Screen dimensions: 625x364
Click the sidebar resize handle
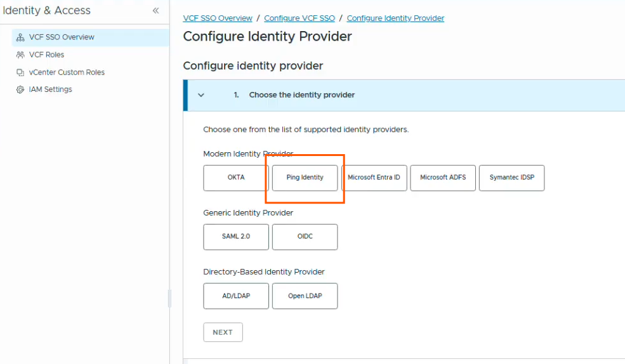coord(169,298)
